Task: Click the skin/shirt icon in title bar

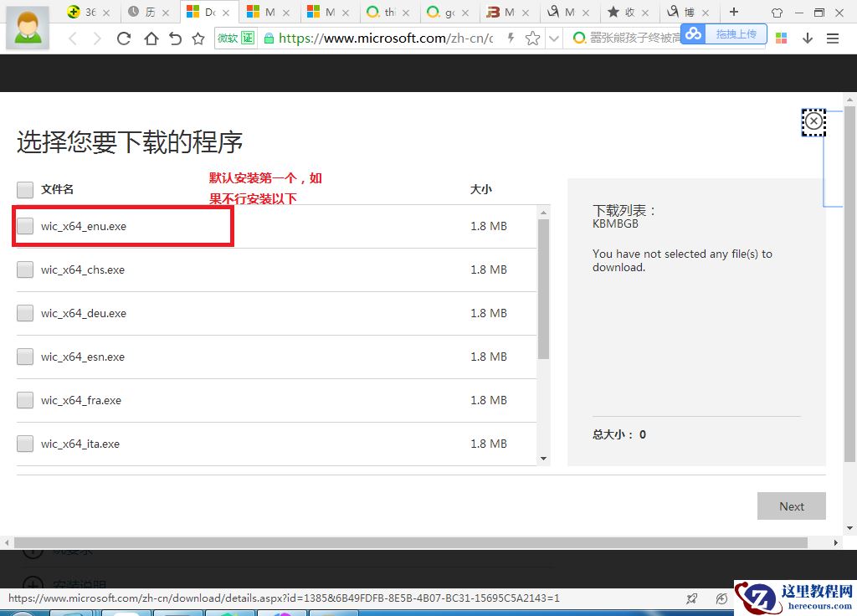Action: (x=777, y=12)
